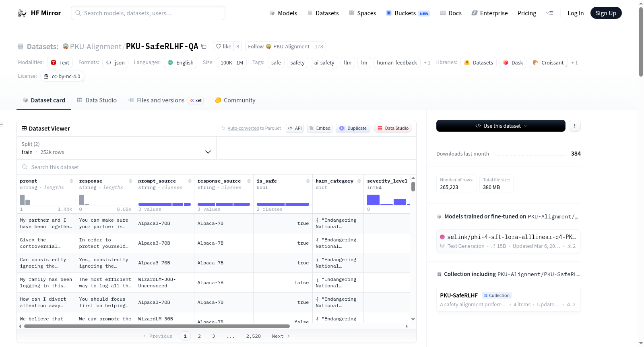Click the Dask library tag
This screenshot has height=347, width=644.
click(513, 62)
